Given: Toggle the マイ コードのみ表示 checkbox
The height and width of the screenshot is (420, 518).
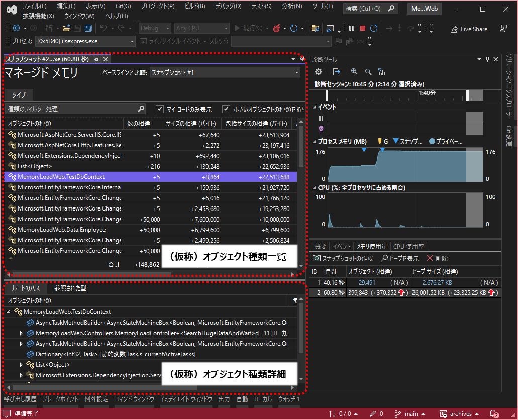Looking at the screenshot, I should coord(160,109).
